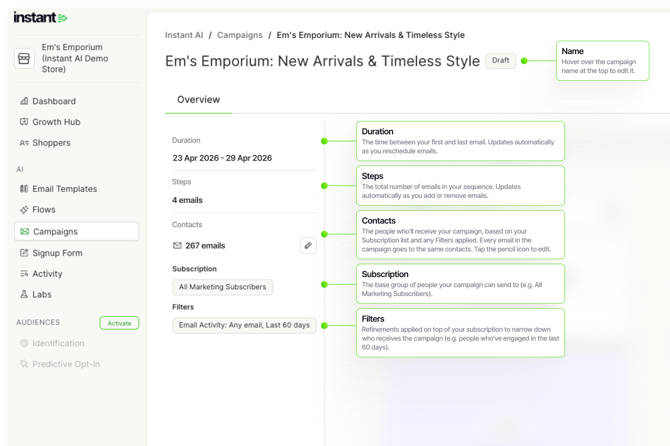Click the campaign name title to edit
Screen dimensions: 670x446
click(322, 61)
